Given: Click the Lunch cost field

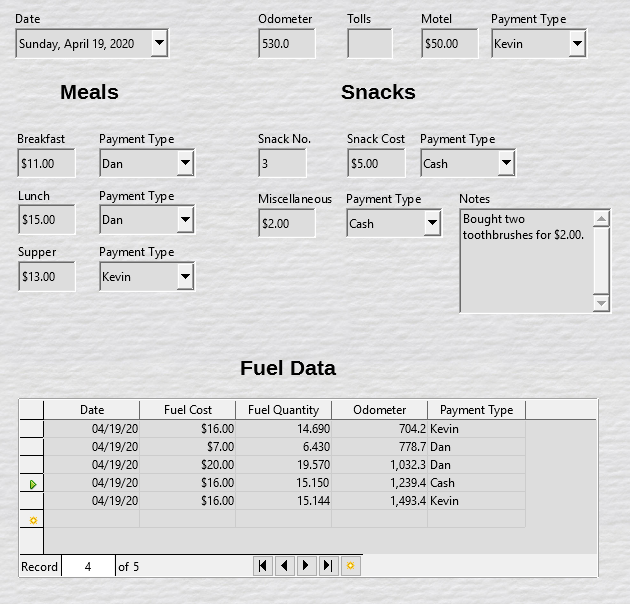Looking at the screenshot, I should [x=47, y=219].
